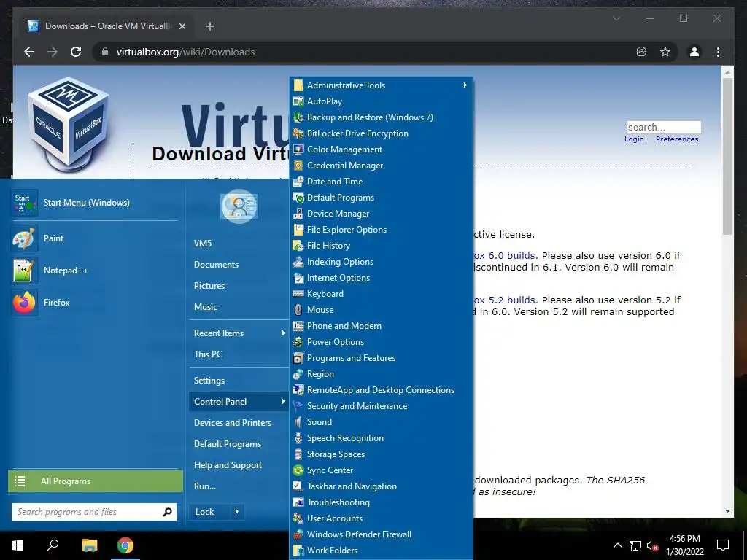Screen dimensions: 747x560
Task: Expand the Control Panel submenu arrow
Action: point(283,402)
